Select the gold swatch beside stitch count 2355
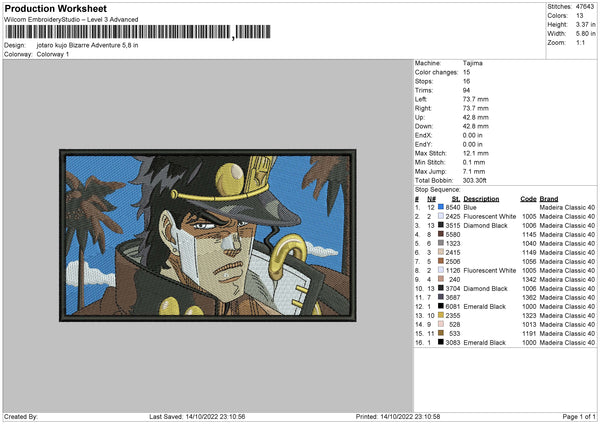 (x=441, y=315)
